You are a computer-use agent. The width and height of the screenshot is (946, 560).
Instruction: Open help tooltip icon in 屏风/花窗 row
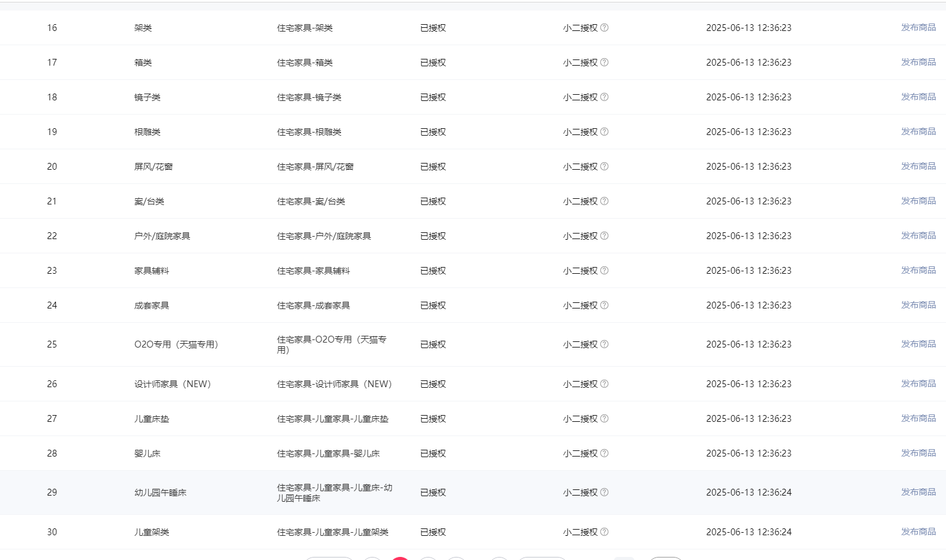coord(604,167)
